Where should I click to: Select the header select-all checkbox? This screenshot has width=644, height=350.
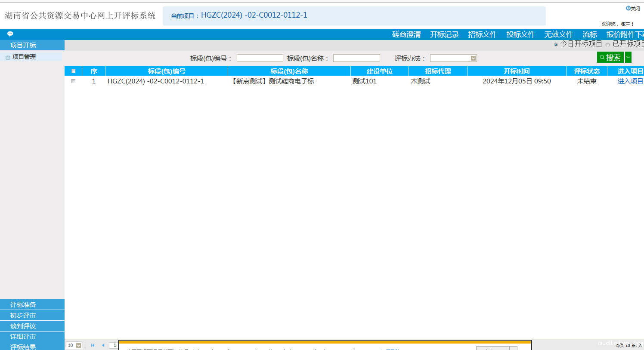tap(74, 71)
